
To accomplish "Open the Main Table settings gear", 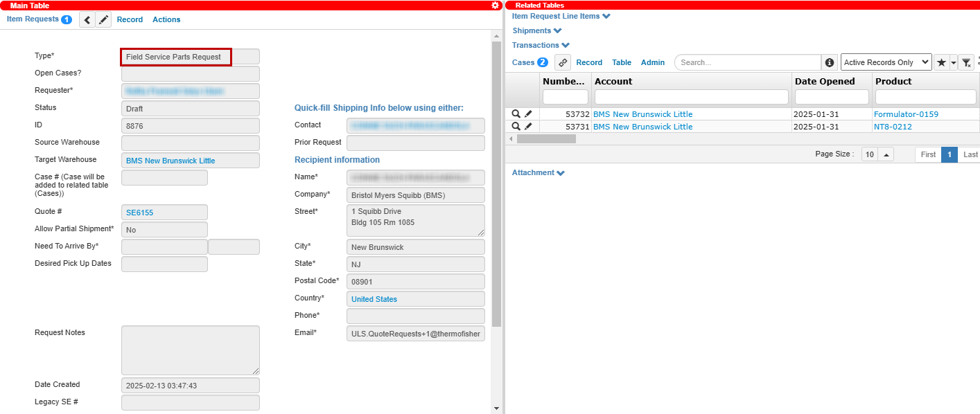I will [x=495, y=6].
